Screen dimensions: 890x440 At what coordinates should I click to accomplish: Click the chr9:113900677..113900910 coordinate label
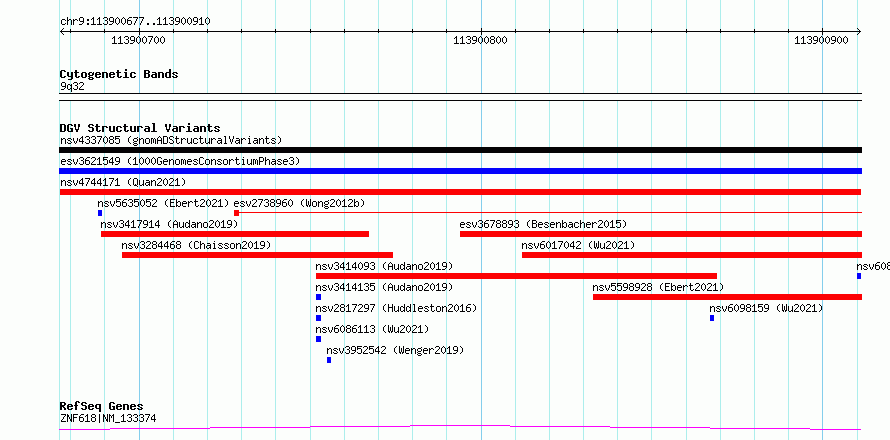click(135, 22)
